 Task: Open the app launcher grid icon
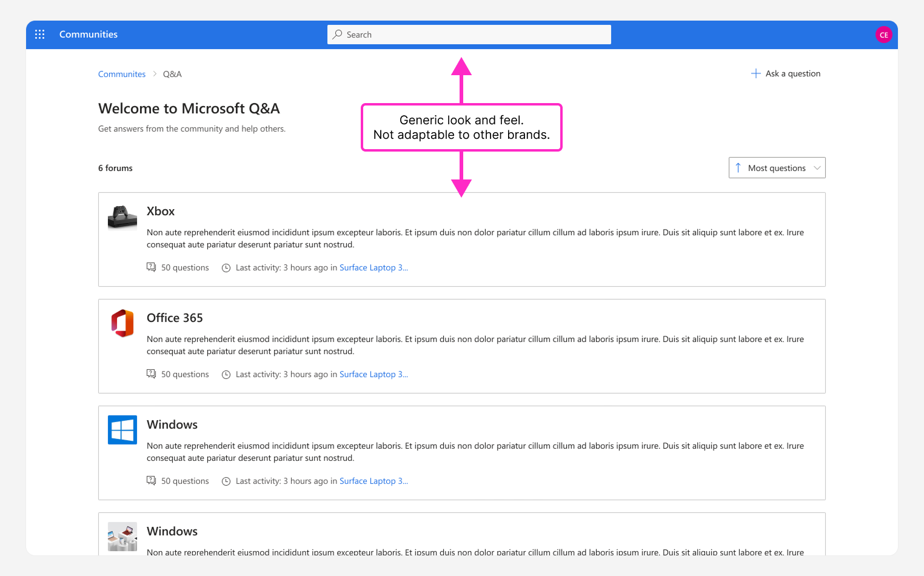point(40,35)
